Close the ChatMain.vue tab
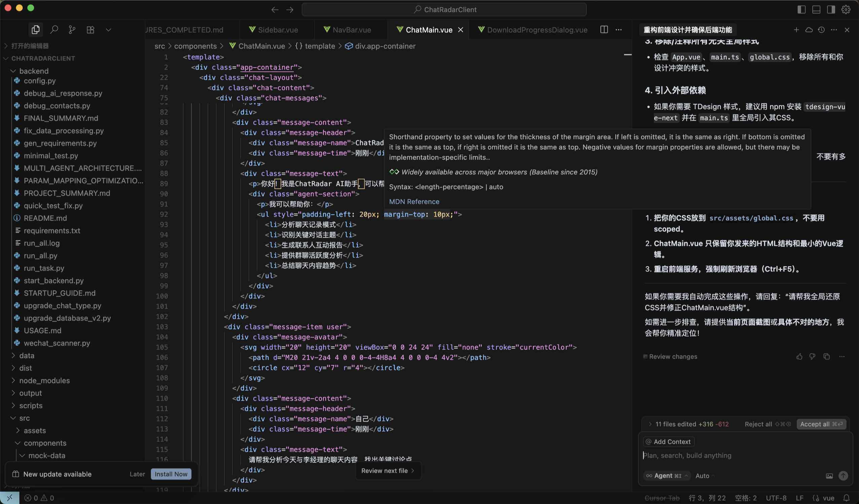The width and height of the screenshot is (859, 504). point(460,30)
